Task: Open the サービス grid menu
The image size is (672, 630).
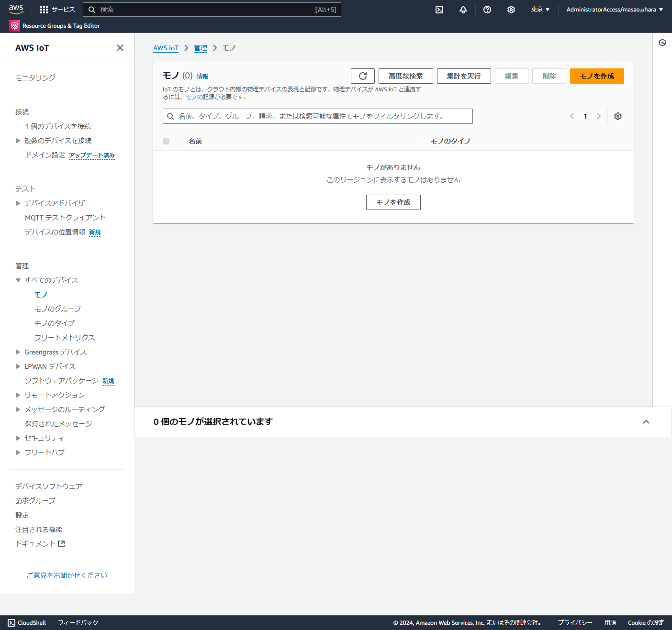Action: point(57,10)
